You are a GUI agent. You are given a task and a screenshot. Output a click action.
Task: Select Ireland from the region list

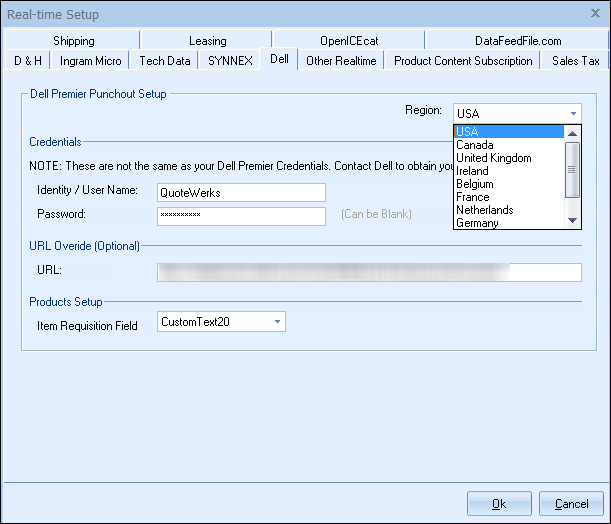509,171
